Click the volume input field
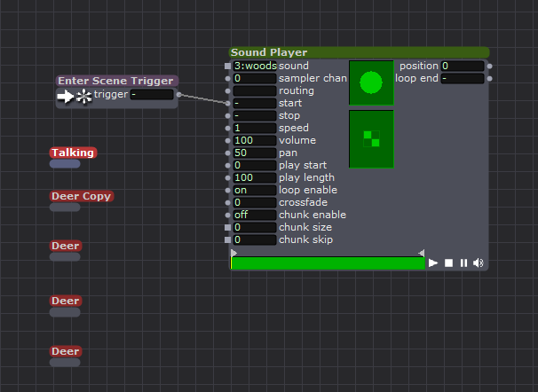The image size is (538, 392). coord(255,140)
